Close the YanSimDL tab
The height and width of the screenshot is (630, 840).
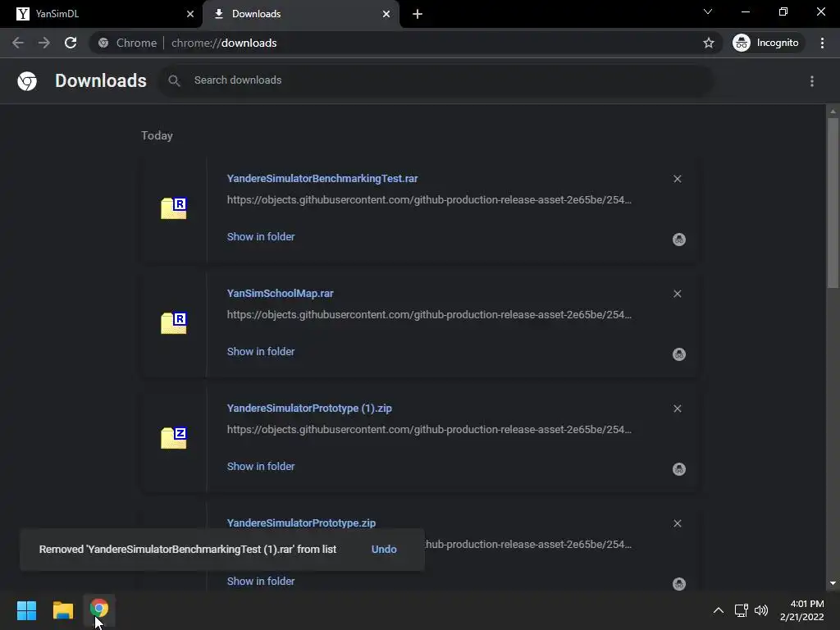[x=189, y=14]
